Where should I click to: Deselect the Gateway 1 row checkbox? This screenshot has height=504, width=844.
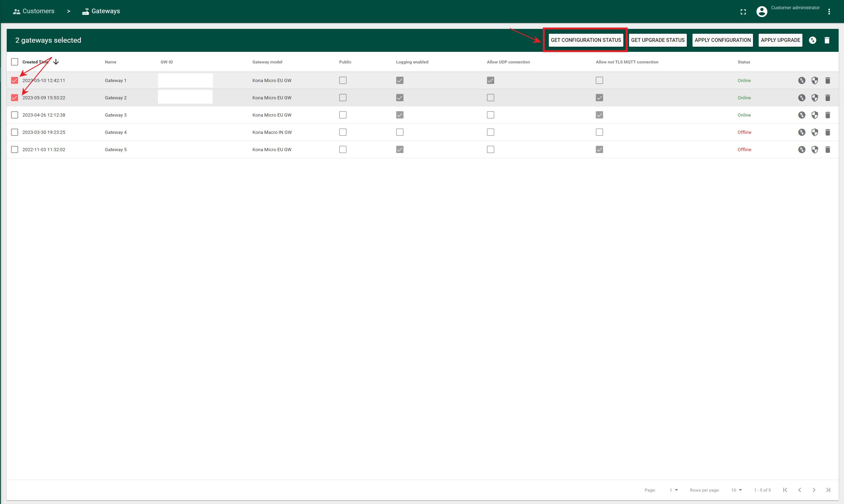tap(14, 80)
